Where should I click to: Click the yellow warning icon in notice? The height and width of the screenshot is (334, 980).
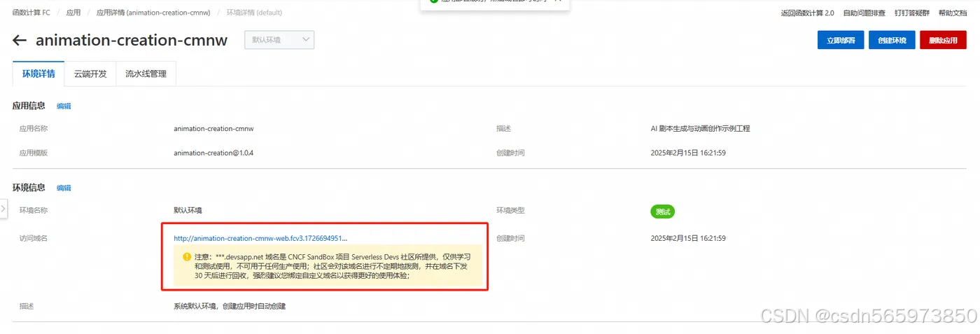point(187,257)
